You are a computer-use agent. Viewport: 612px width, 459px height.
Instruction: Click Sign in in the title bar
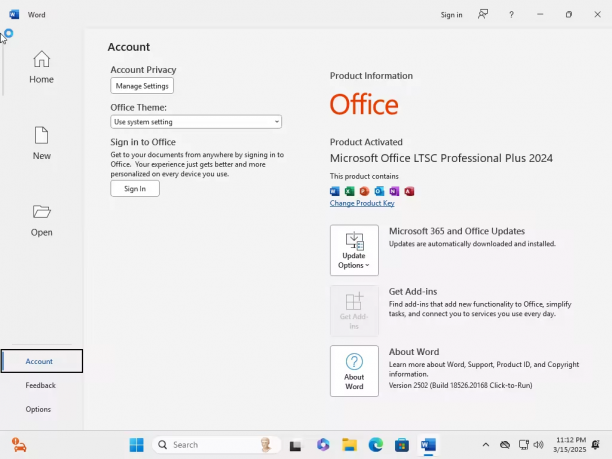[451, 15]
